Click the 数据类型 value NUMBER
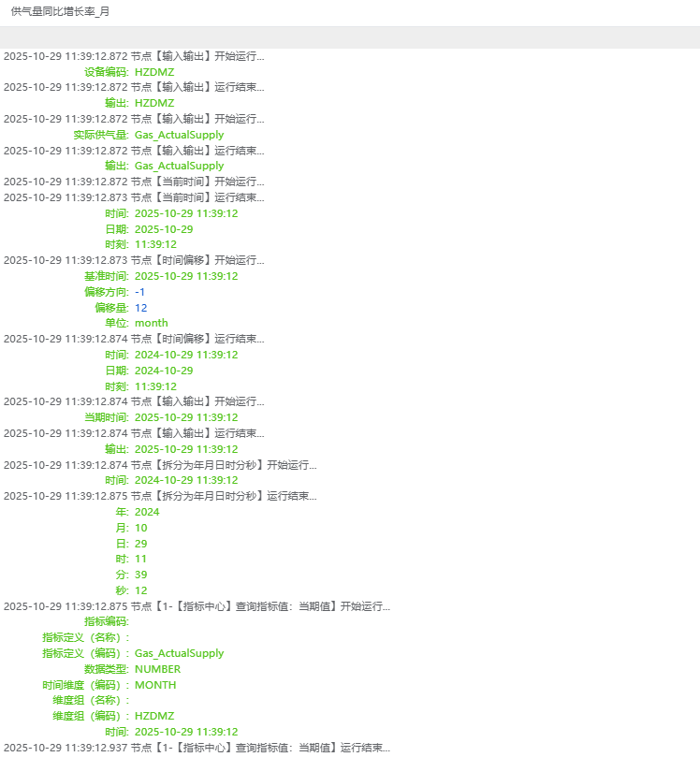Image resolution: width=700 pixels, height=757 pixels. (x=157, y=669)
